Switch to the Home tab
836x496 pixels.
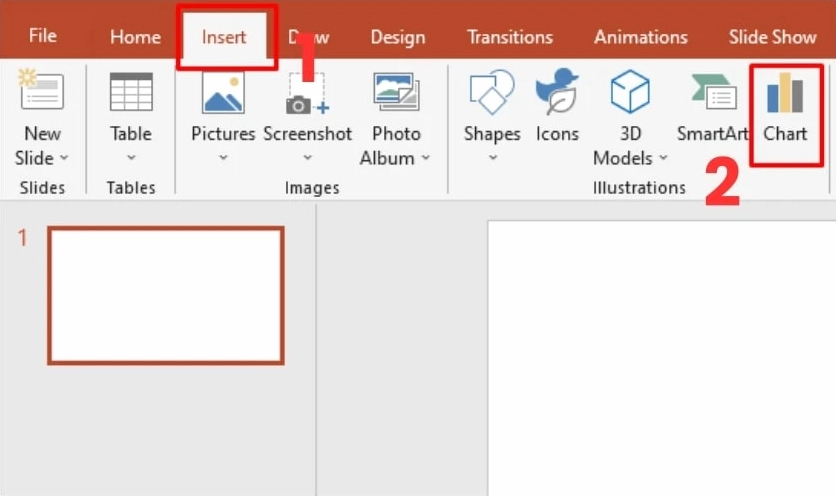(135, 37)
